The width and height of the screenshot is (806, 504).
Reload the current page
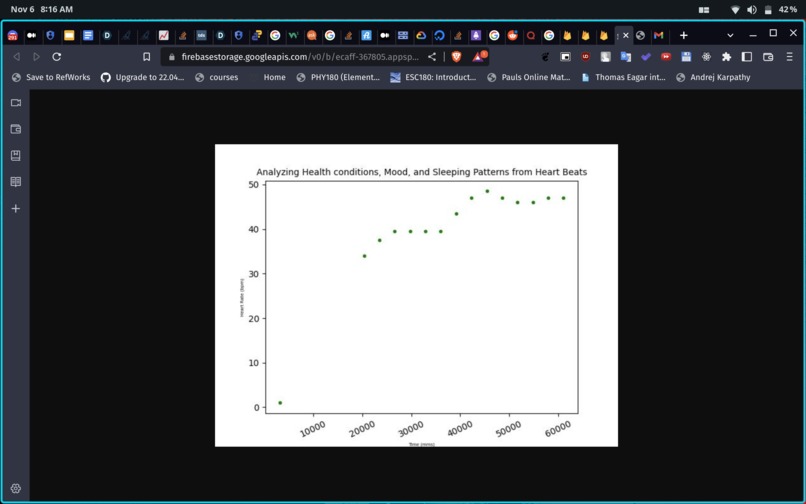[57, 57]
